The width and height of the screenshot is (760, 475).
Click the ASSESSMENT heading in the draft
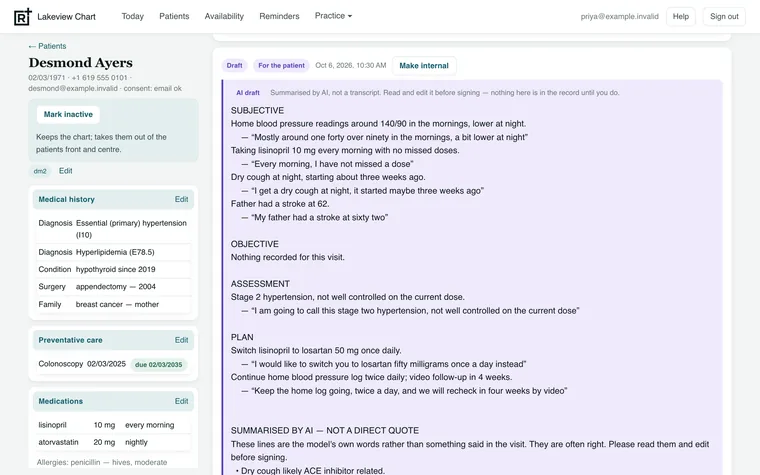pyautogui.click(x=260, y=284)
